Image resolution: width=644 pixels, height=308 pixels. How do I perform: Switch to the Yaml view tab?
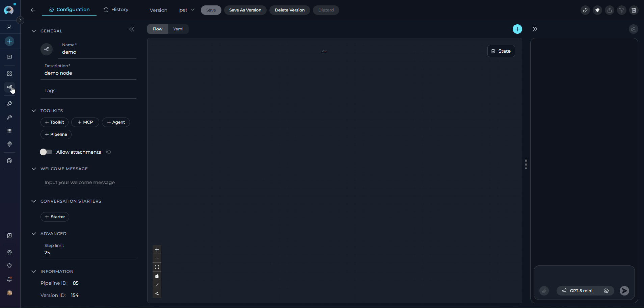click(178, 29)
